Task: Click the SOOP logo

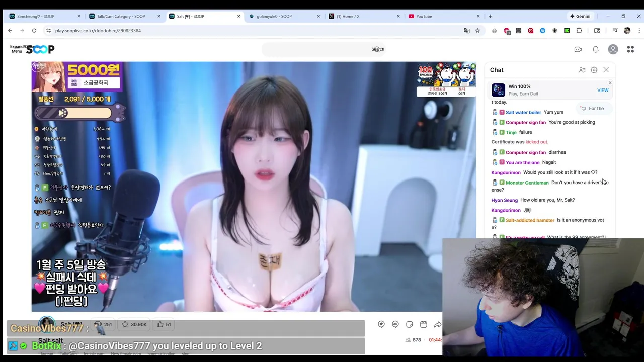Action: pyautogui.click(x=40, y=49)
